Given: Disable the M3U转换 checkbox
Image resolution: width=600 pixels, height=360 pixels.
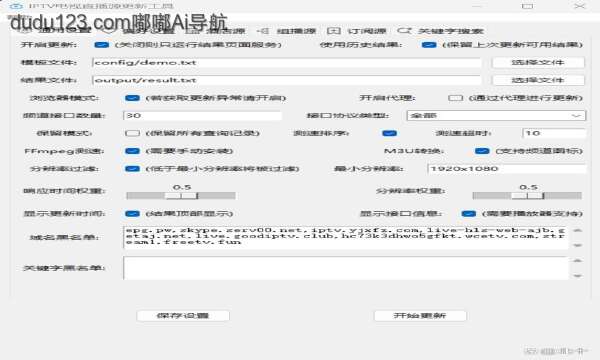Looking at the screenshot, I should (x=482, y=151).
